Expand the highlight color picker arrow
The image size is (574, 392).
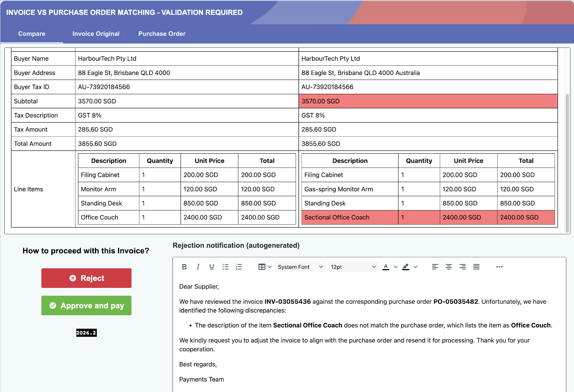[x=415, y=267]
